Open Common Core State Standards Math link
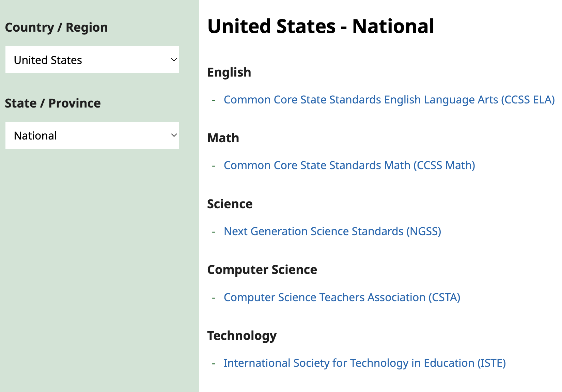The height and width of the screenshot is (392, 562). click(x=349, y=165)
